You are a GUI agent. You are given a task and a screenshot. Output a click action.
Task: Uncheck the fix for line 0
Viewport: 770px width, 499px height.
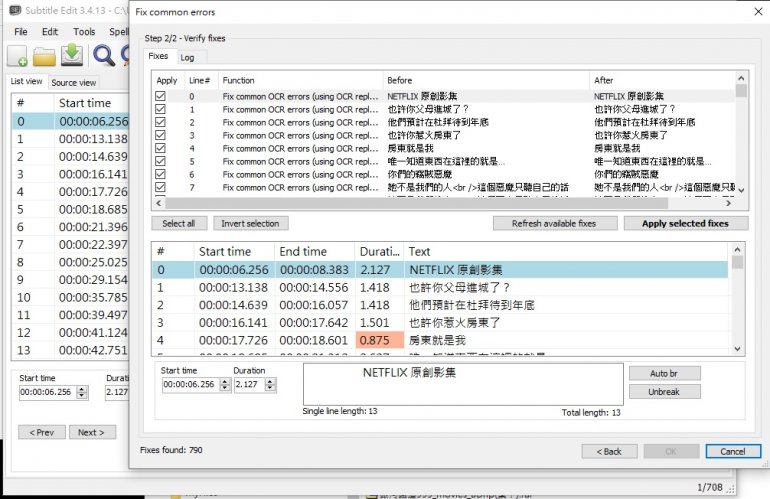coord(160,96)
